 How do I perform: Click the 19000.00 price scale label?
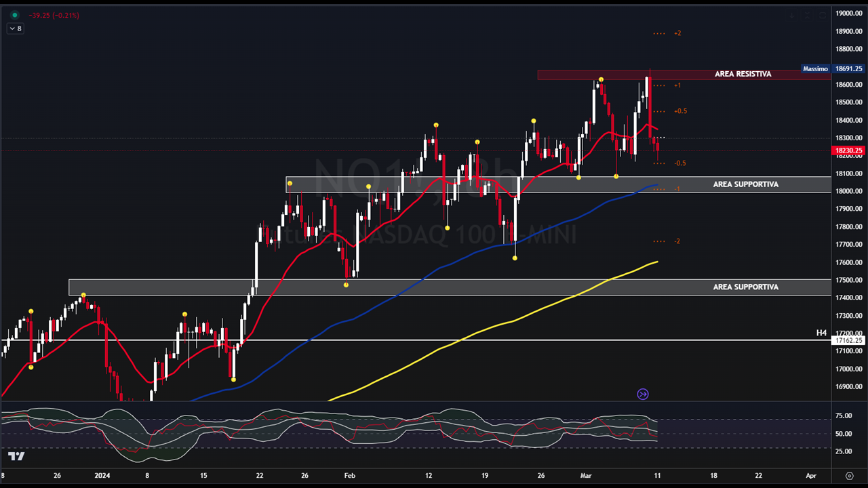[x=849, y=14]
